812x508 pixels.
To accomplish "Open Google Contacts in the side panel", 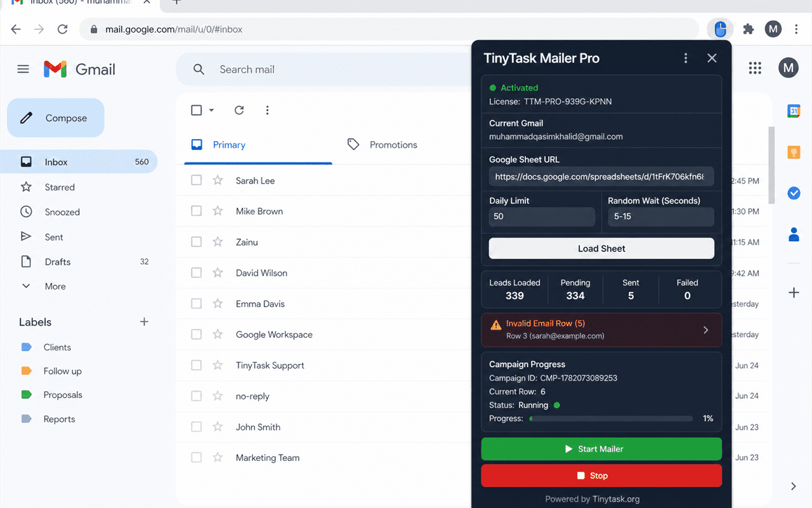I will pos(794,234).
